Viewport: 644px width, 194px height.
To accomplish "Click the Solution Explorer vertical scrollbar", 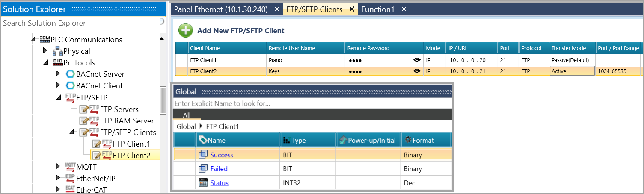I will (x=163, y=100).
